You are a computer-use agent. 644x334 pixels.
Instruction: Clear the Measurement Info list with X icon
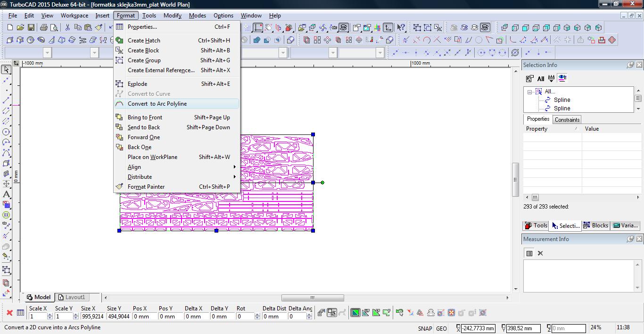(x=540, y=253)
